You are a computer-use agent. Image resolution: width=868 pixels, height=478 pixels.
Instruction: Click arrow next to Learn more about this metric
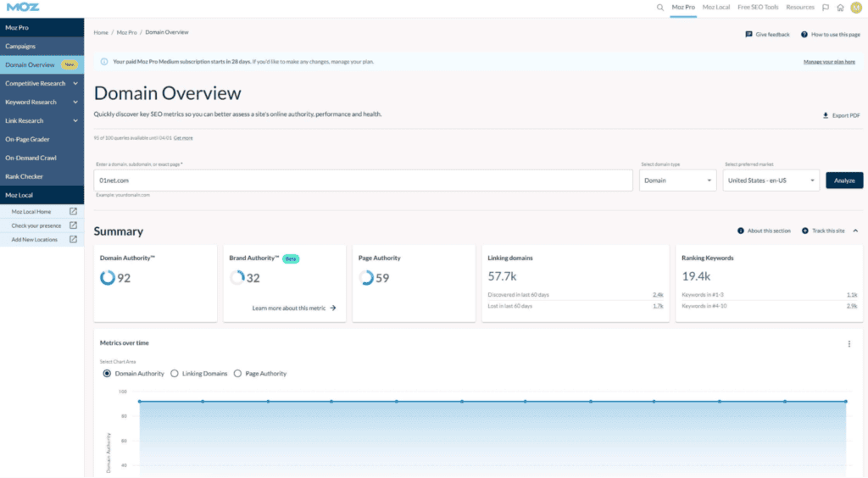(332, 308)
